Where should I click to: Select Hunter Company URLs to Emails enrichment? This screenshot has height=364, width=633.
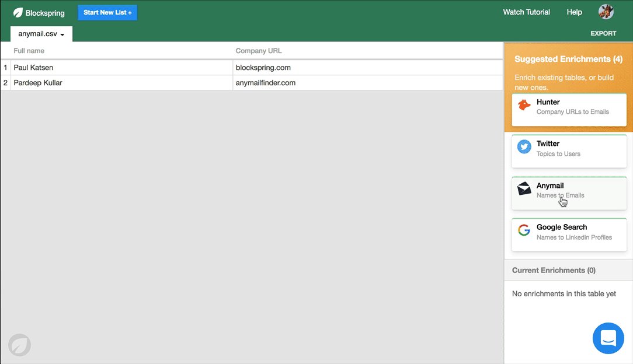coord(569,110)
